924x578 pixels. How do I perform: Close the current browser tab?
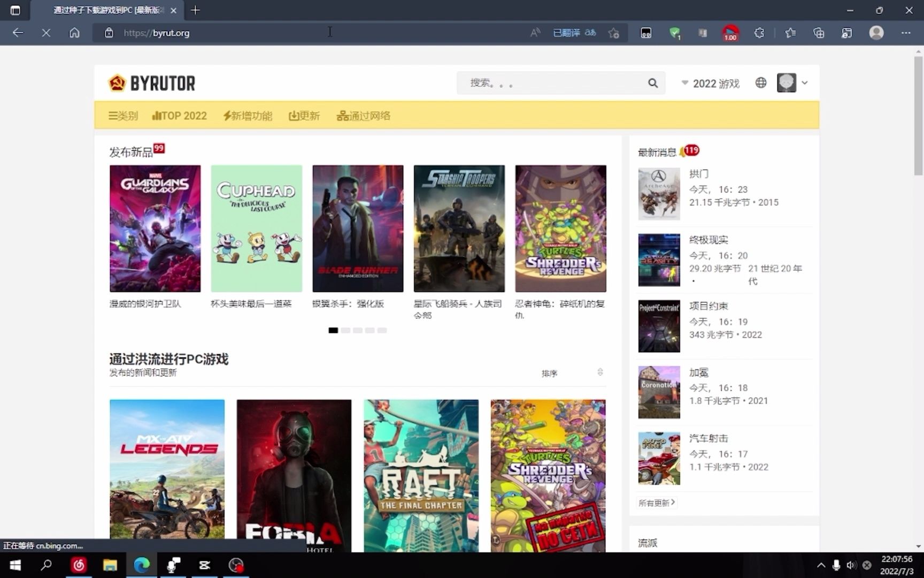pos(173,10)
